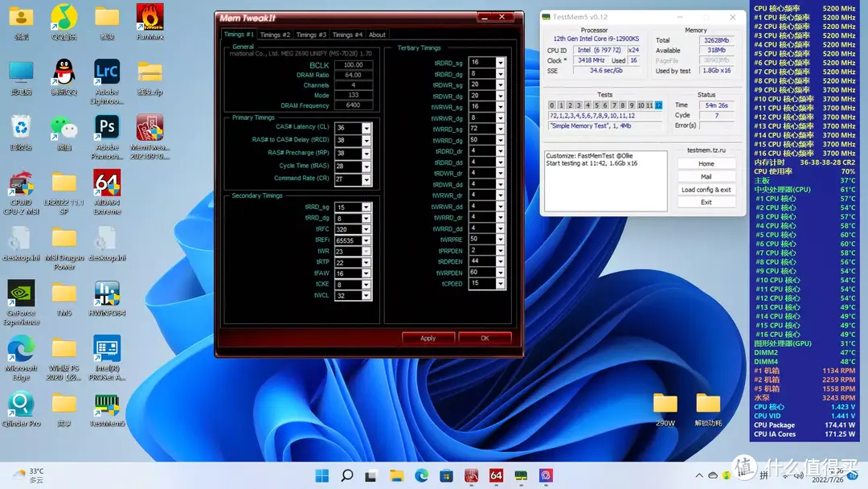The height and width of the screenshot is (489, 868).
Task: Select the TM5 folder on desktop
Action: tap(63, 299)
